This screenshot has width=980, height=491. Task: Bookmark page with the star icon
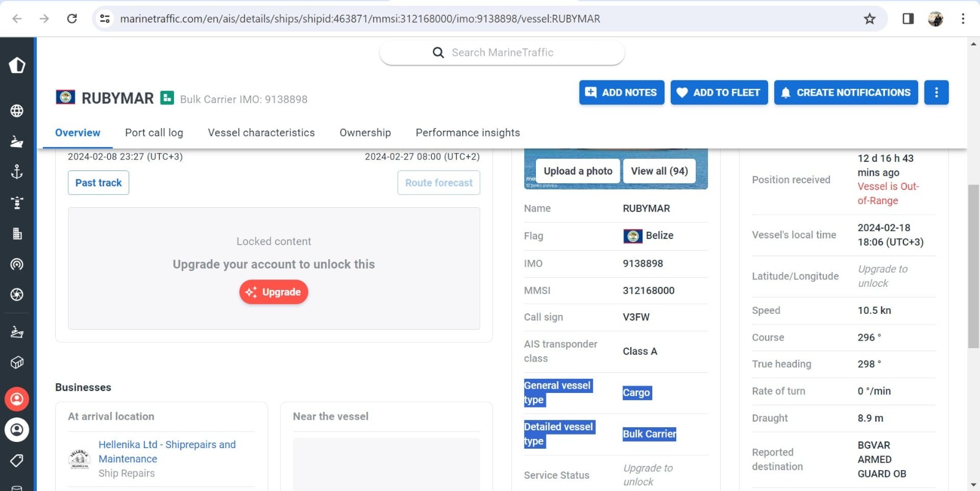870,18
